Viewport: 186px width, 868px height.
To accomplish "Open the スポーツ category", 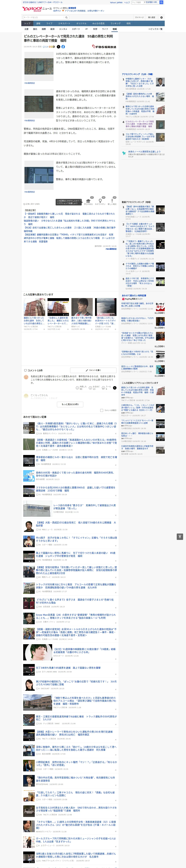I will 76,29.
